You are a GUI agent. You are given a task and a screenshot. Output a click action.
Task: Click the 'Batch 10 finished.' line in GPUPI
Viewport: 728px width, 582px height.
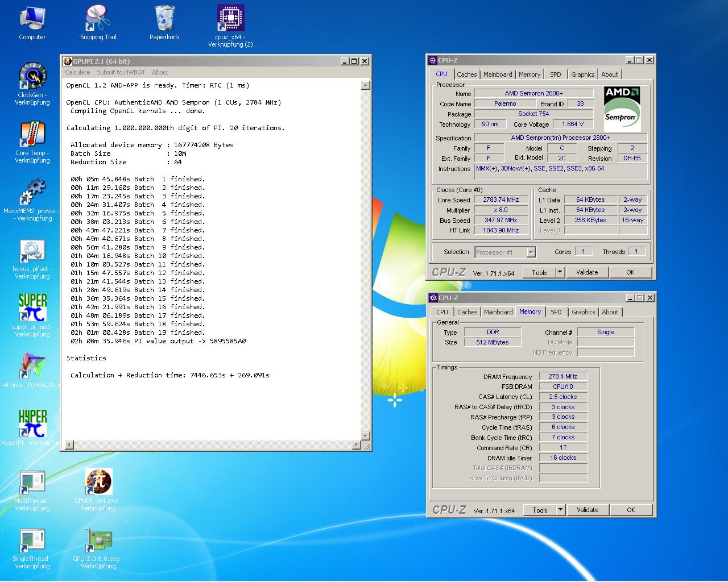138,256
